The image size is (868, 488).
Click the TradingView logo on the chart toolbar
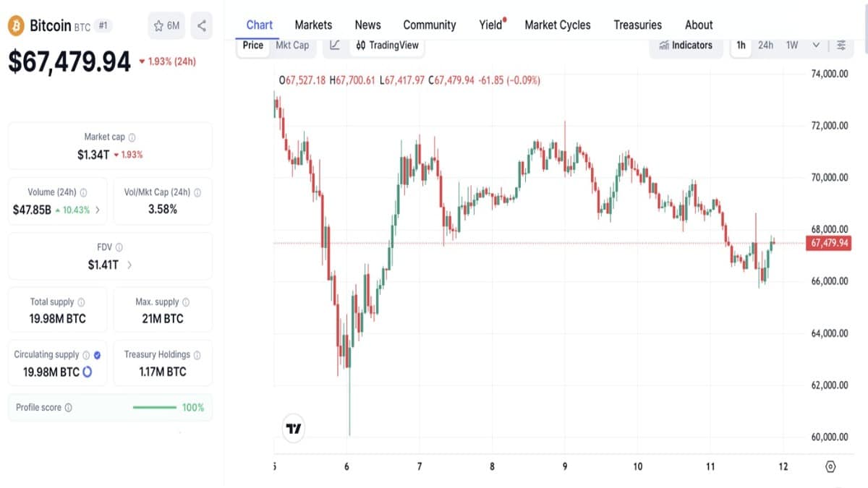click(359, 45)
